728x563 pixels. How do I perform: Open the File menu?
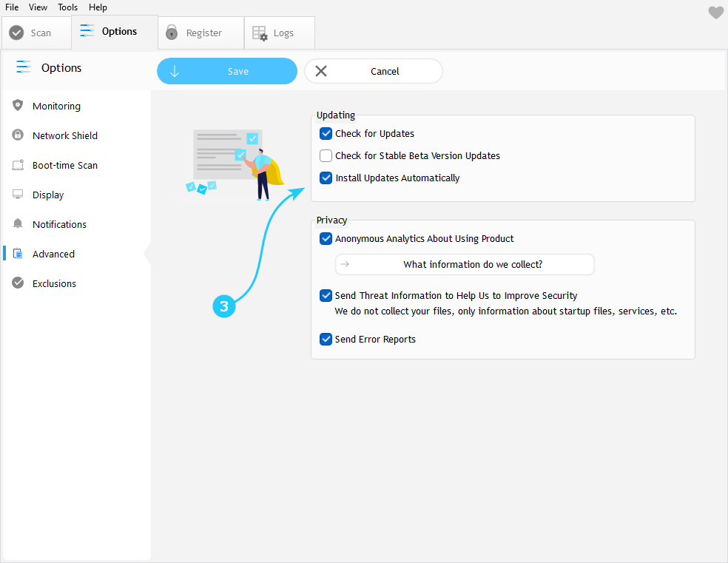click(12, 7)
